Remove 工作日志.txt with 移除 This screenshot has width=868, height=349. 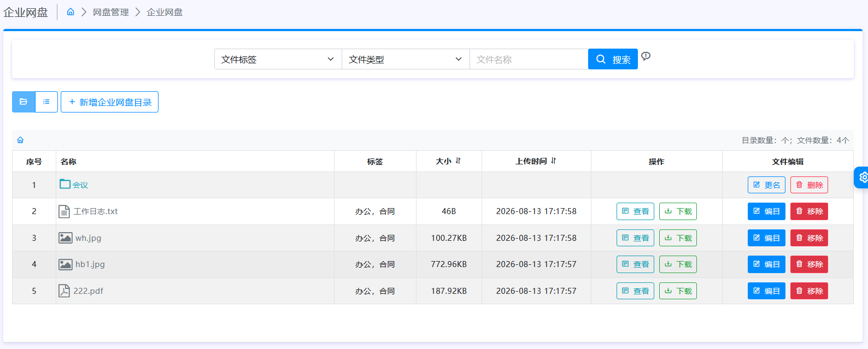coord(809,211)
